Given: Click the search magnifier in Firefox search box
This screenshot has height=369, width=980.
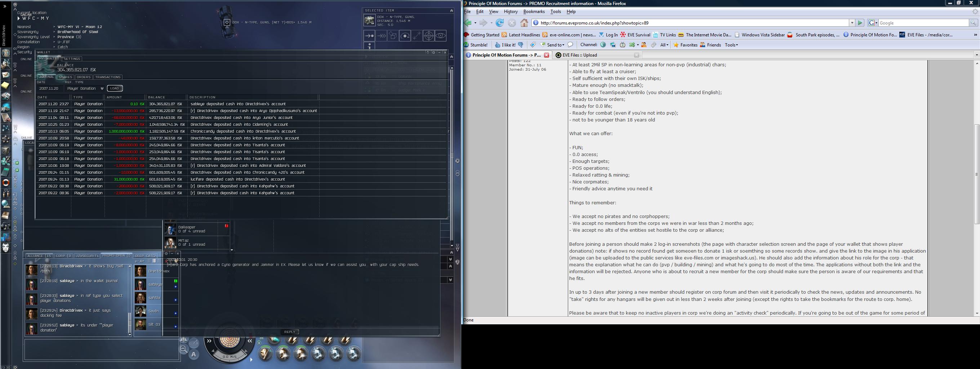Looking at the screenshot, I should tap(973, 23).
